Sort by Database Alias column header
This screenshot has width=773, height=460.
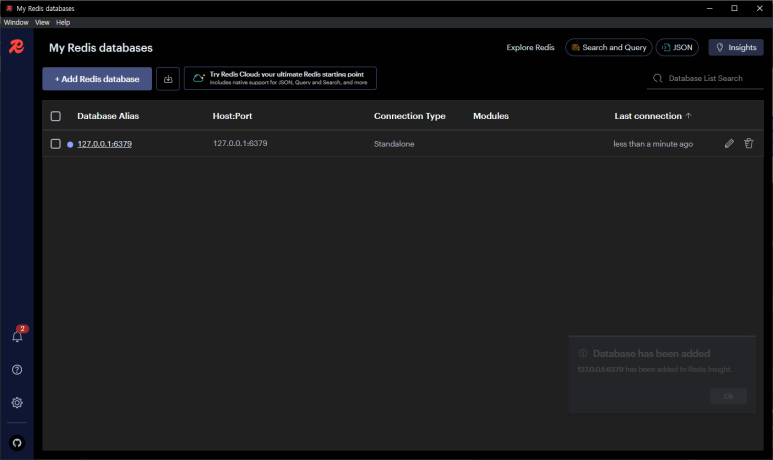click(x=108, y=116)
